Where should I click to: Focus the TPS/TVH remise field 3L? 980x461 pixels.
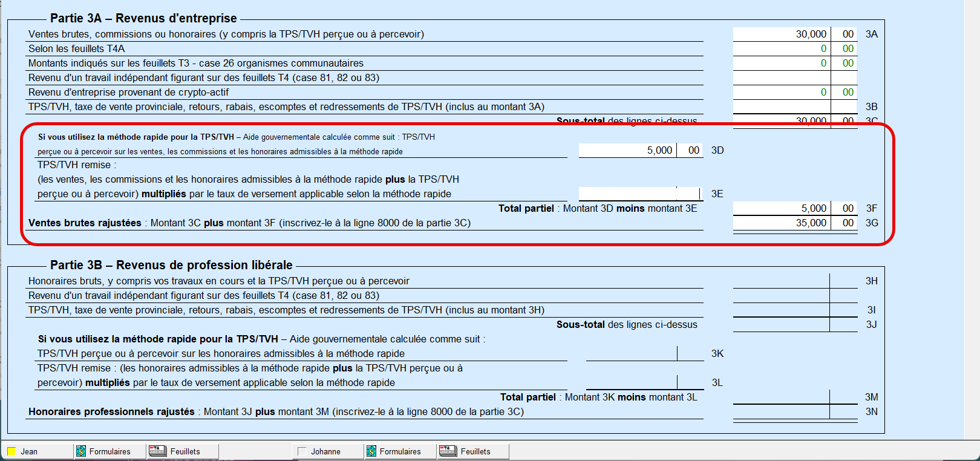coord(645,382)
